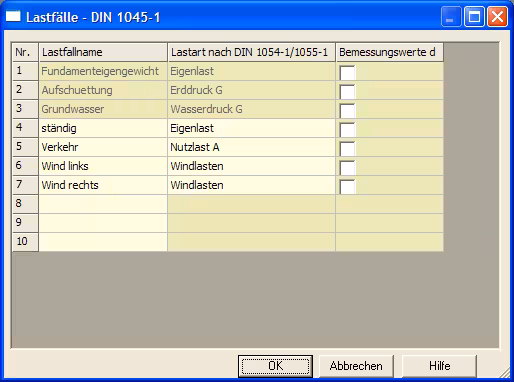
Task: Tick the Bemessungswerte checkbox for Verkehr
Action: (347, 149)
